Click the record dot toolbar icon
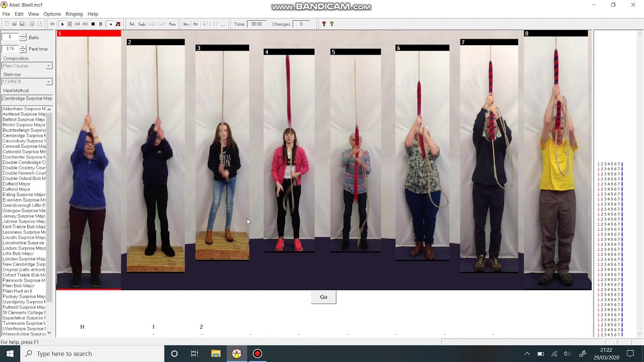This screenshot has width=644, height=362. 111,24
